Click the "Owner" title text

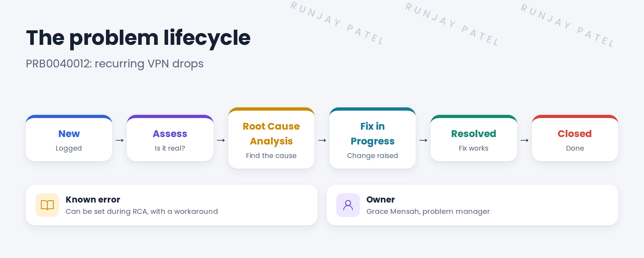[x=381, y=200]
